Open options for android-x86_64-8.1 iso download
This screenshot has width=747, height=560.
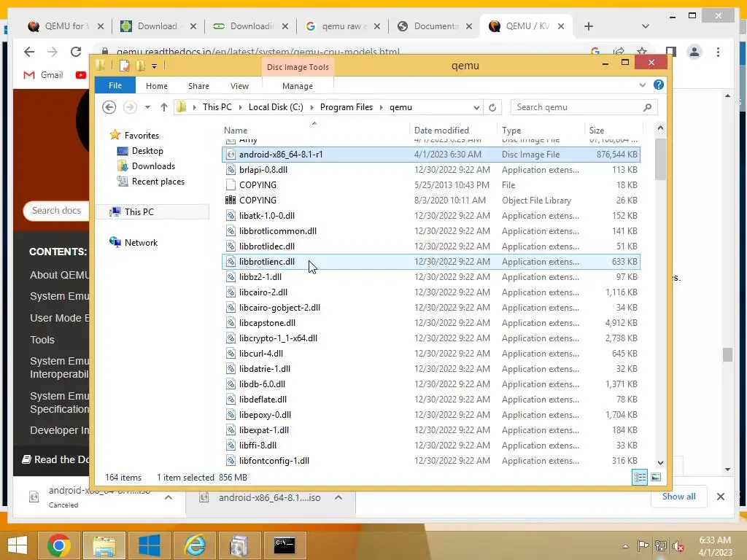coord(338,497)
